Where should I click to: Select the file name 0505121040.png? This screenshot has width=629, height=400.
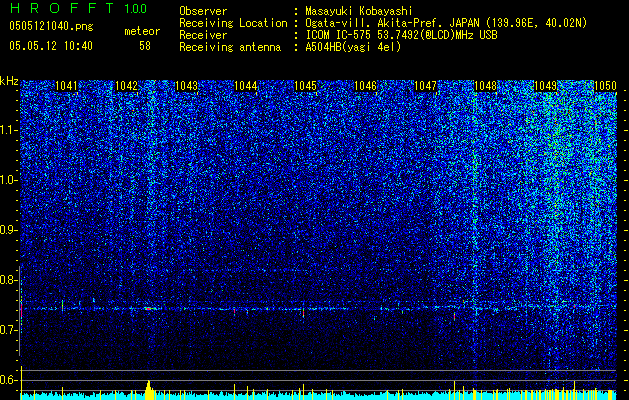tap(51, 26)
